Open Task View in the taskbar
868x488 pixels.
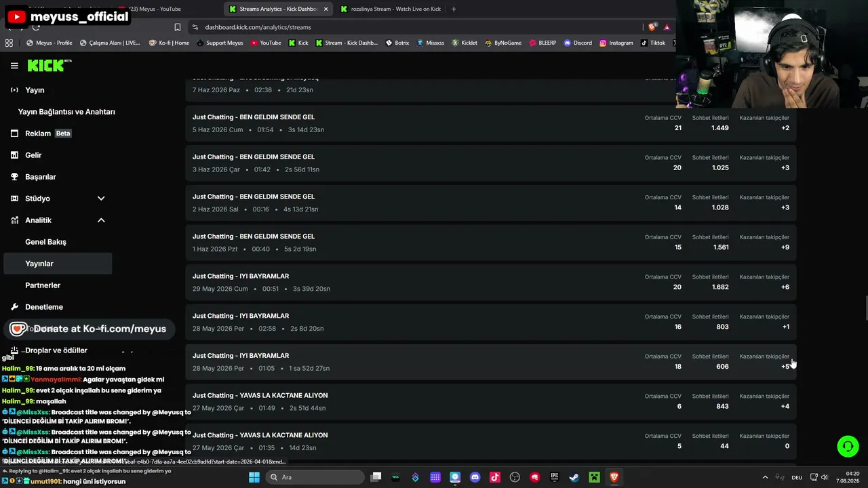(376, 477)
